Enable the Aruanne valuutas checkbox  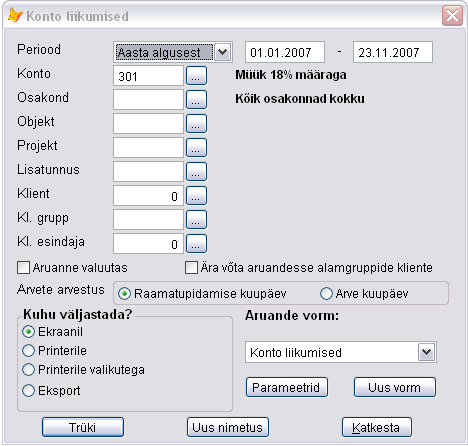(23, 268)
